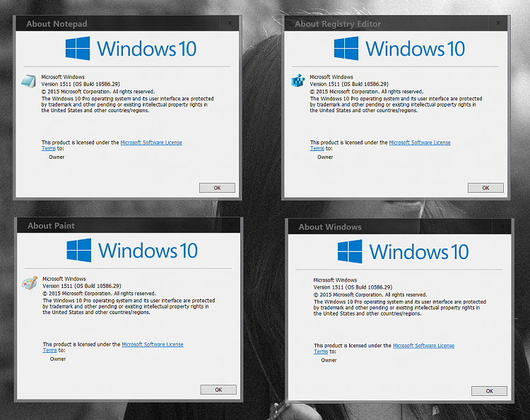Click the Paint palette icon in About Paint
Screen dimensions: 530x420
pos(30,283)
